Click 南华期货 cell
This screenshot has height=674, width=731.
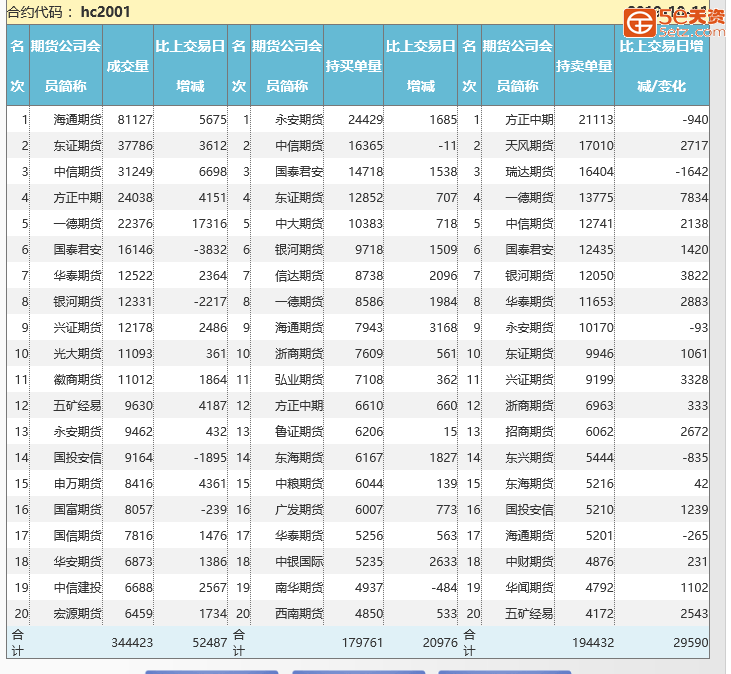299,588
